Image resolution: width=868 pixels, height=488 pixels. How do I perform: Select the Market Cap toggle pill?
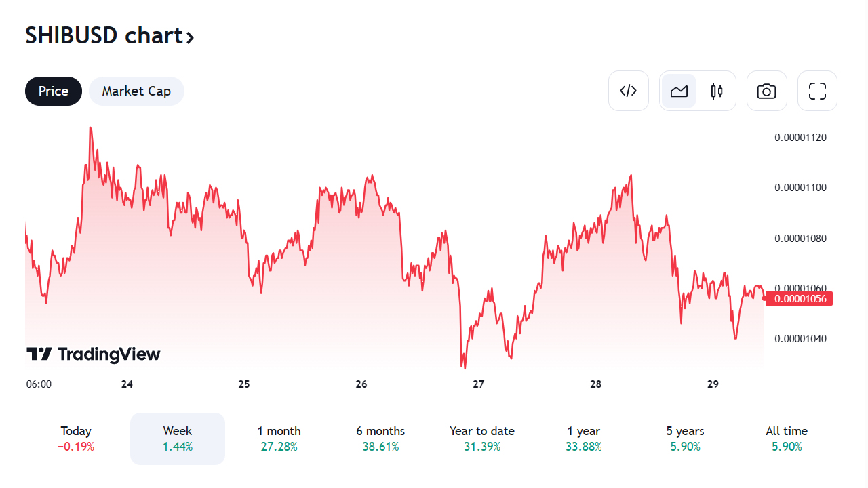(x=136, y=91)
